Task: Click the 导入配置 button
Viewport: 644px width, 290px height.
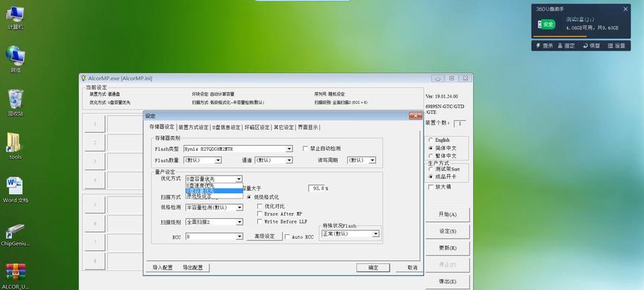Action: [x=163, y=268]
